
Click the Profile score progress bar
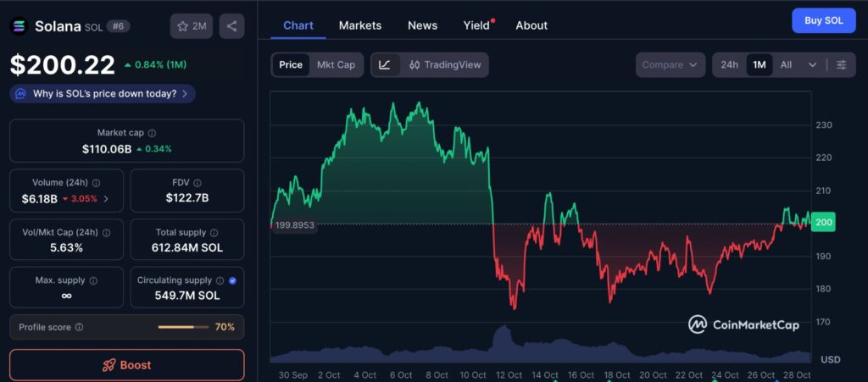click(183, 327)
